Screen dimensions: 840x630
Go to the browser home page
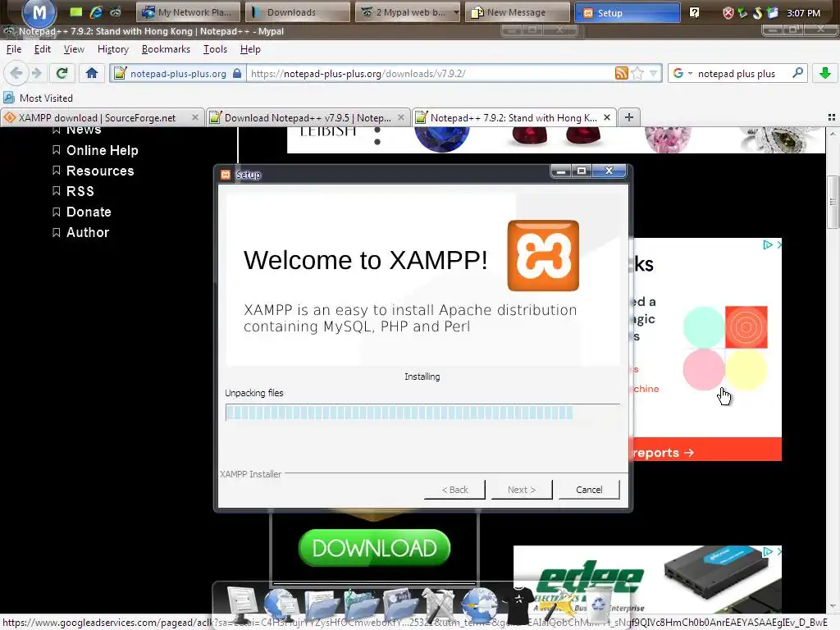pos(92,73)
